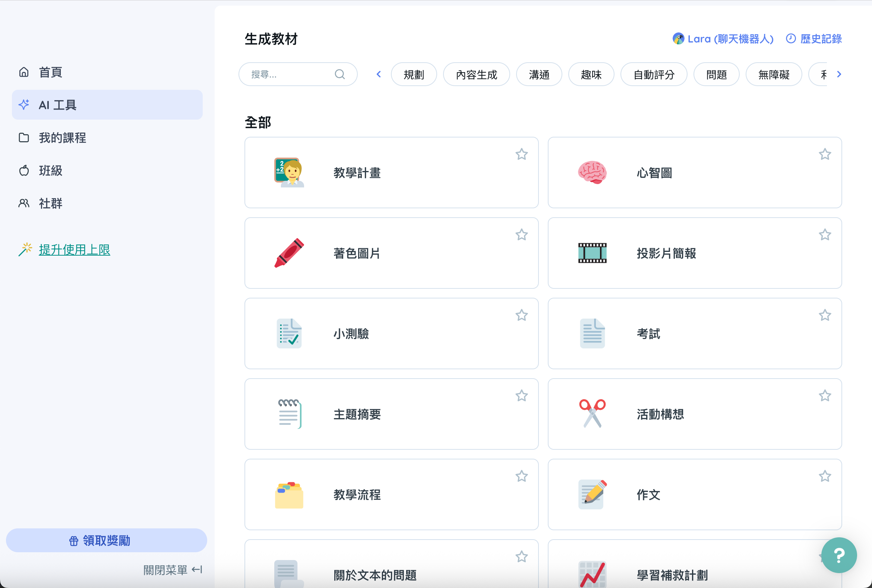
Task: Click the apple icon beside 班級
Action: point(24,170)
